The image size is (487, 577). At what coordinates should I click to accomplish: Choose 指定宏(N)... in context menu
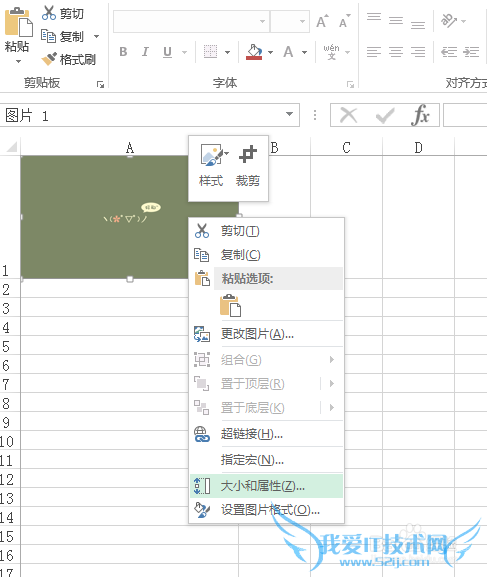point(267,460)
